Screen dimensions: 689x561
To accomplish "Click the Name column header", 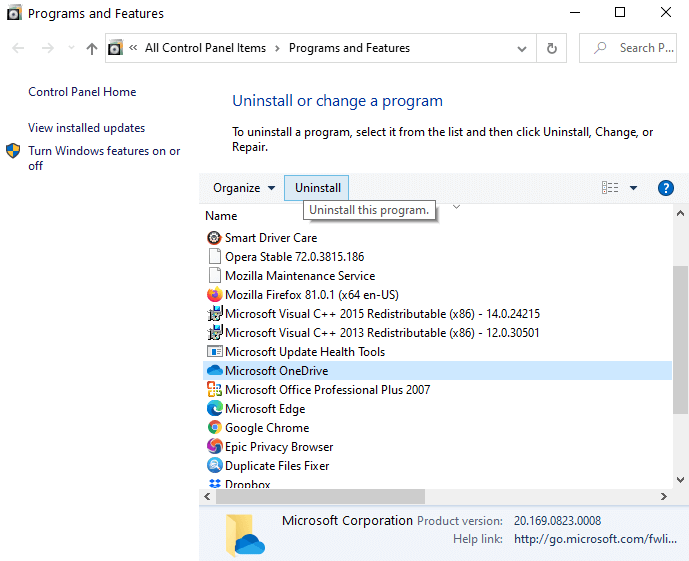I will click(x=221, y=216).
